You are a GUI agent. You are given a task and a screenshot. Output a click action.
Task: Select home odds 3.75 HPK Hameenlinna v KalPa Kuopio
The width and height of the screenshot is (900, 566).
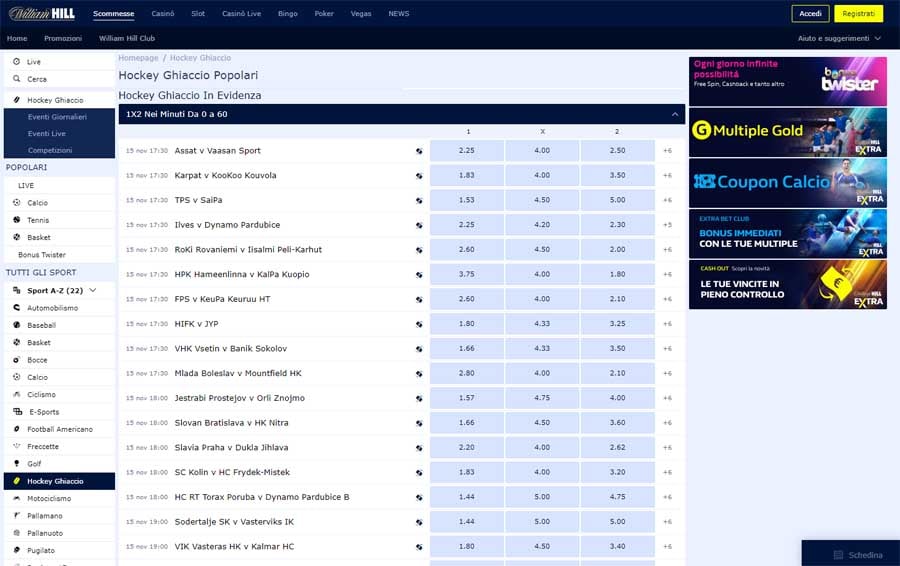(467, 274)
